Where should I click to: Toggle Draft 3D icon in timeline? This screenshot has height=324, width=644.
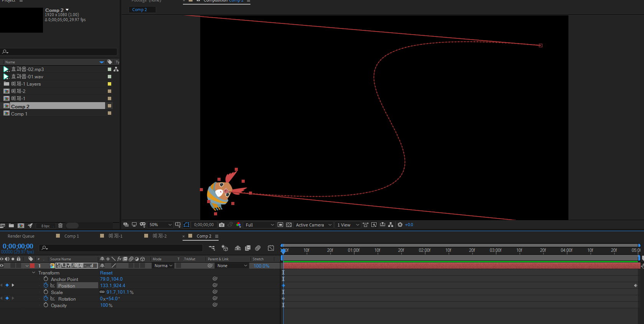pos(225,248)
